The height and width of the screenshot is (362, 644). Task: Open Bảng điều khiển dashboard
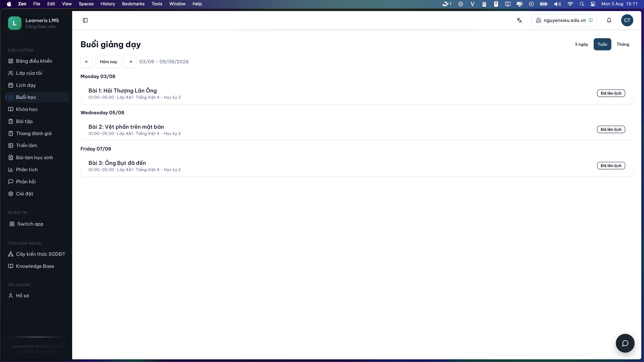point(38,61)
